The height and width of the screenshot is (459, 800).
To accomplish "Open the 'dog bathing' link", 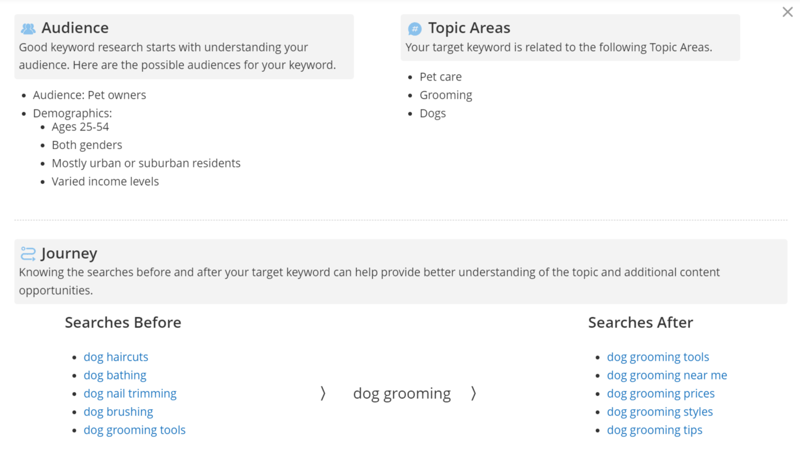I will pyautogui.click(x=115, y=375).
